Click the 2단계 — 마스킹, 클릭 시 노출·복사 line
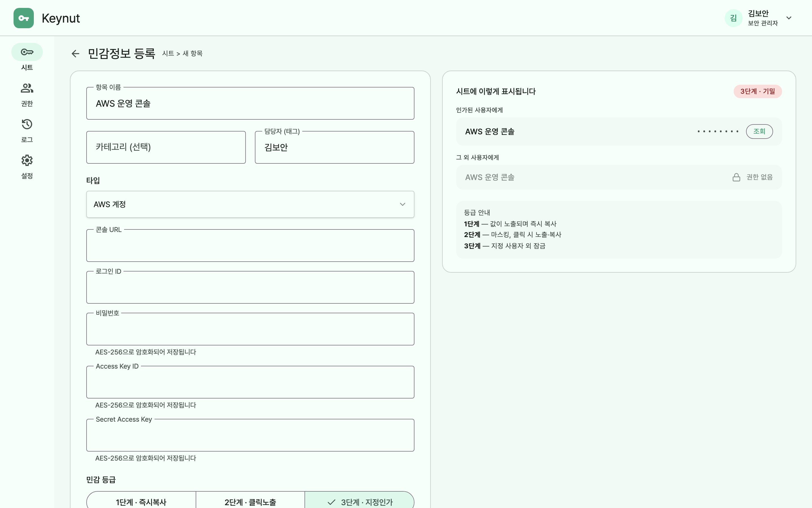 [512, 235]
